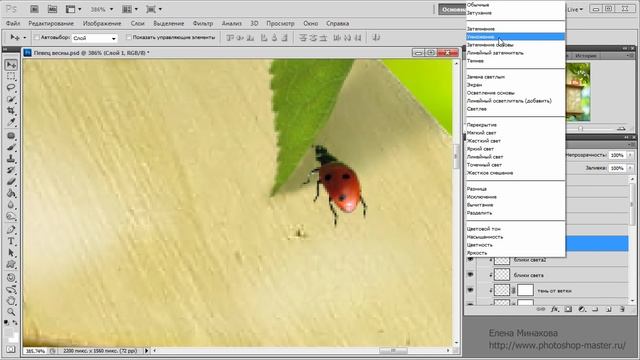Image resolution: width=640 pixels, height=360 pixels.
Task: Switch to the История tab
Action: [x=586, y=56]
